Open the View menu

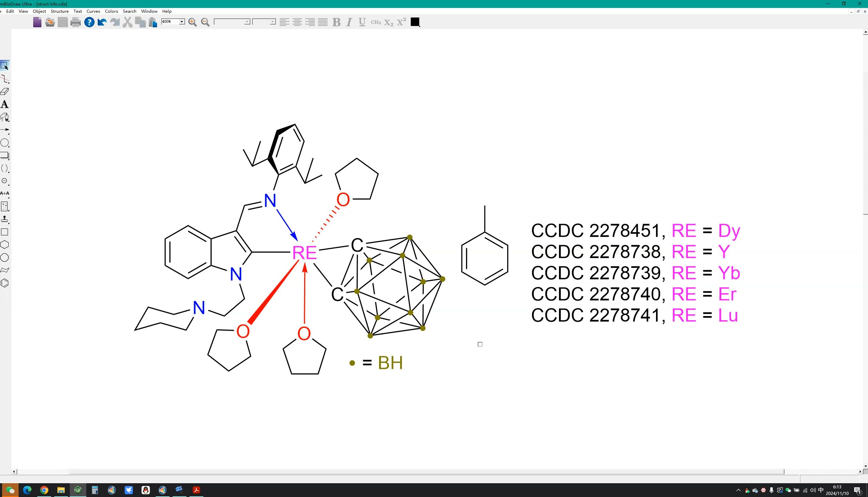[23, 11]
